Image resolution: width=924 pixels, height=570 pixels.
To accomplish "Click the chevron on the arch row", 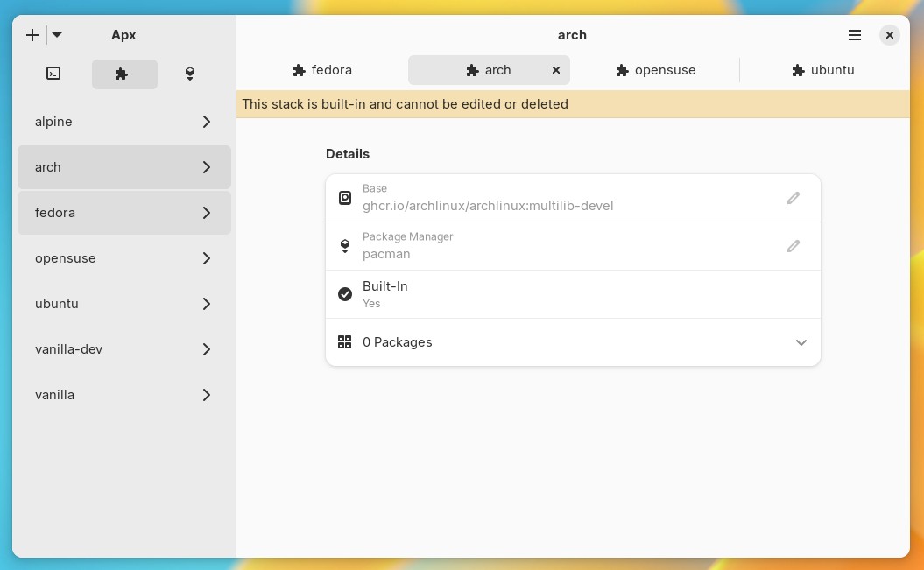I will pyautogui.click(x=206, y=167).
